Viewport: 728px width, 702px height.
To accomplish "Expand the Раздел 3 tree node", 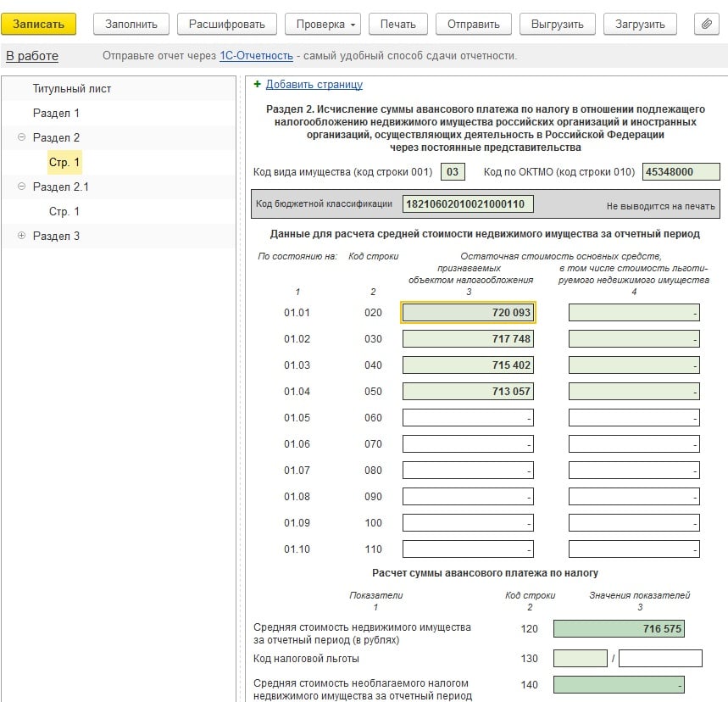I will (x=21, y=236).
